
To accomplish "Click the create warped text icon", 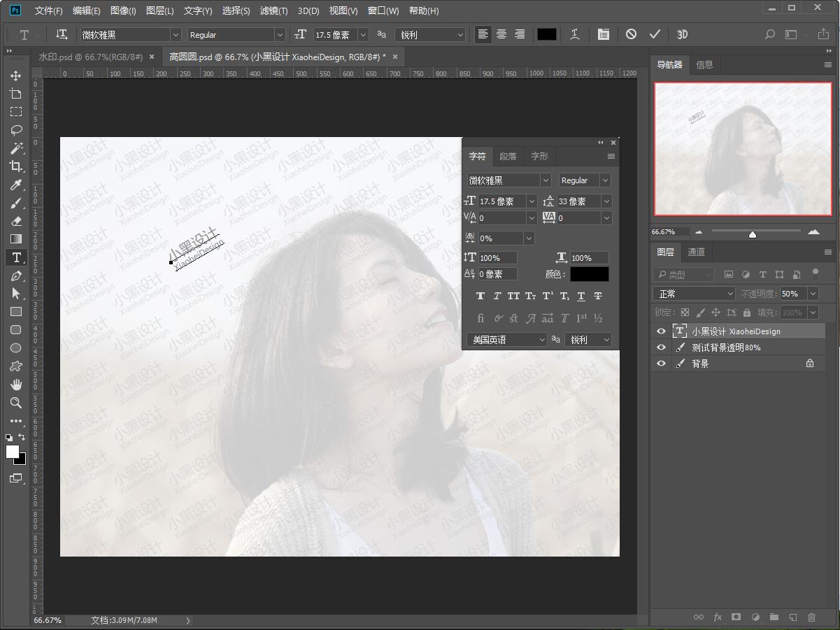I will [x=575, y=34].
